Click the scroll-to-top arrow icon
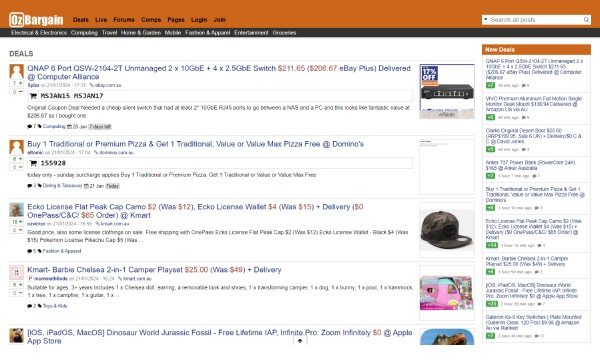The image size is (600, 360). point(300,340)
